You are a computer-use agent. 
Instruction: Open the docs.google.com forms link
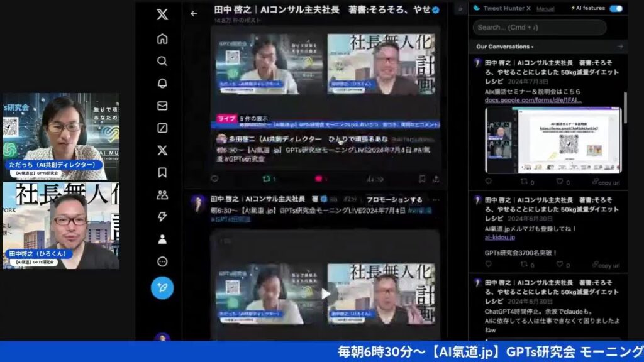click(x=533, y=100)
